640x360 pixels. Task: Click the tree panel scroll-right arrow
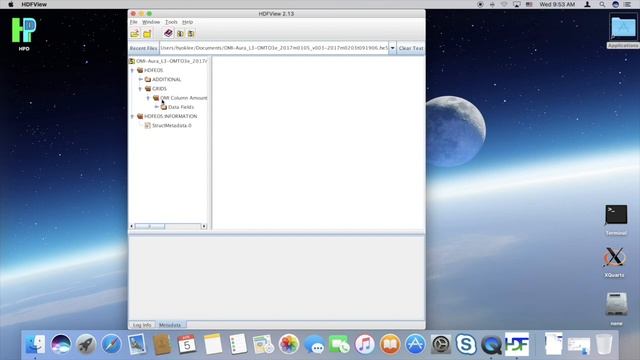[204, 226]
